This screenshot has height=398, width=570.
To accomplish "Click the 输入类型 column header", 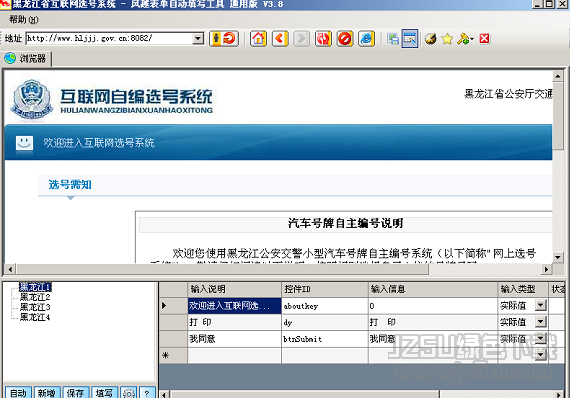I will [523, 289].
